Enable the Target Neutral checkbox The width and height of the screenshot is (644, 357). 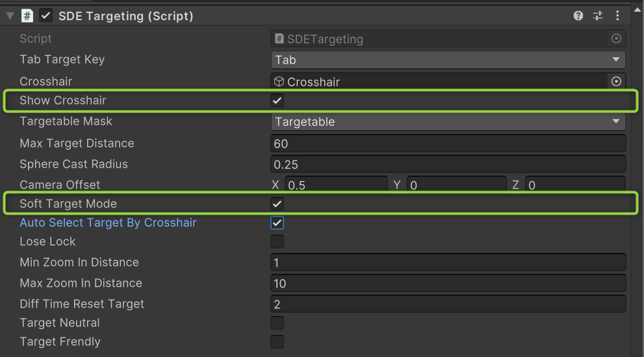coord(277,323)
